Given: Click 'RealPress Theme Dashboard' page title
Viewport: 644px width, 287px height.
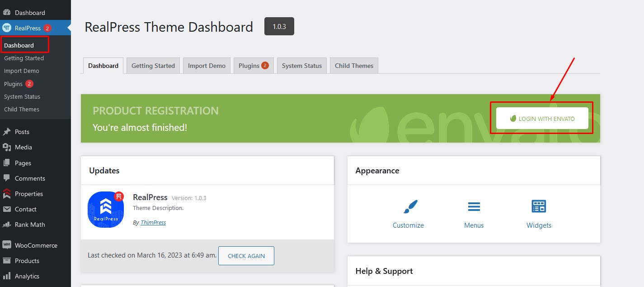Looking at the screenshot, I should [x=169, y=27].
